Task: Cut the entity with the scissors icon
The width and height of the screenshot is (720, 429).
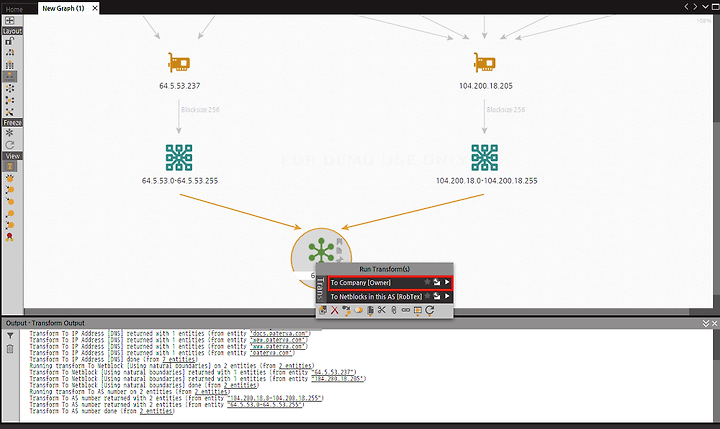Action: (382, 310)
